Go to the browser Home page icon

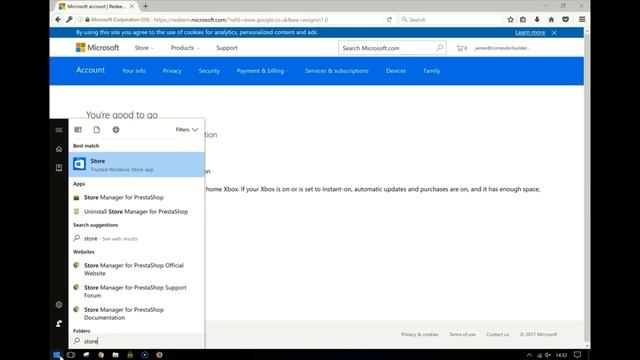551,20
